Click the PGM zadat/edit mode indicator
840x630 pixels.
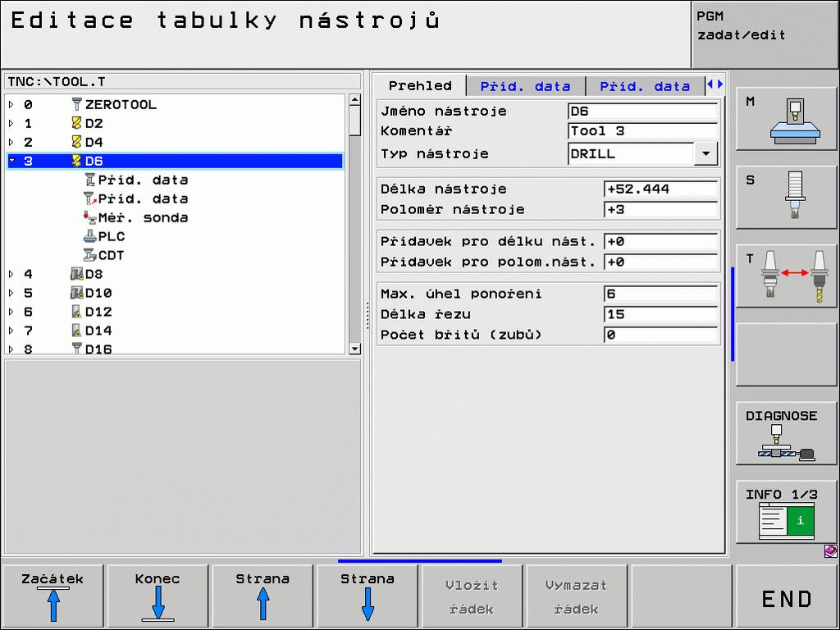765,34
